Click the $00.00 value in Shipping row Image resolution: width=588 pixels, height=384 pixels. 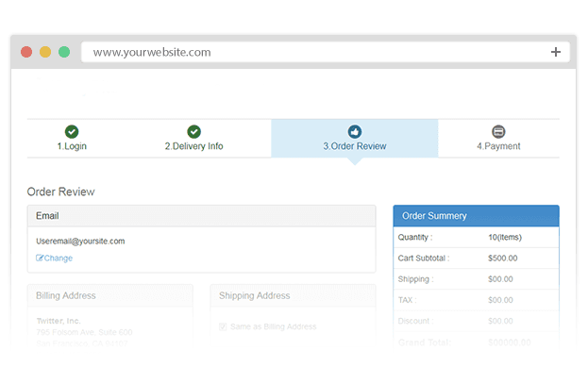pyautogui.click(x=500, y=279)
